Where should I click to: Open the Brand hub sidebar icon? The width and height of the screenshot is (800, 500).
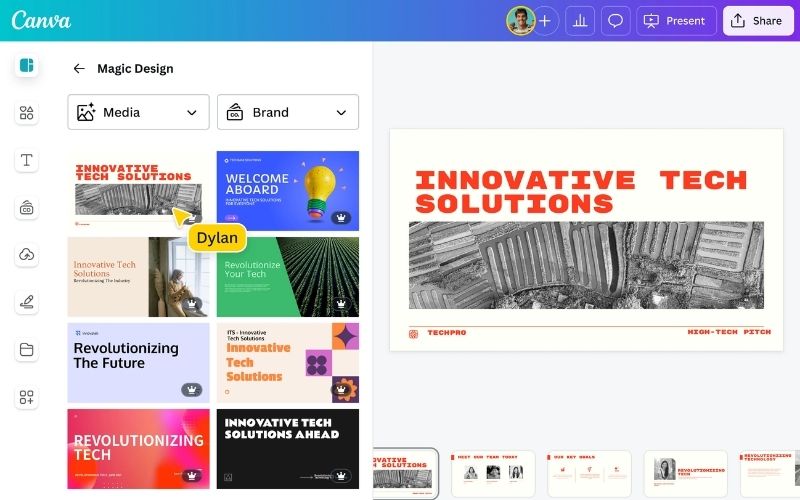pos(27,208)
